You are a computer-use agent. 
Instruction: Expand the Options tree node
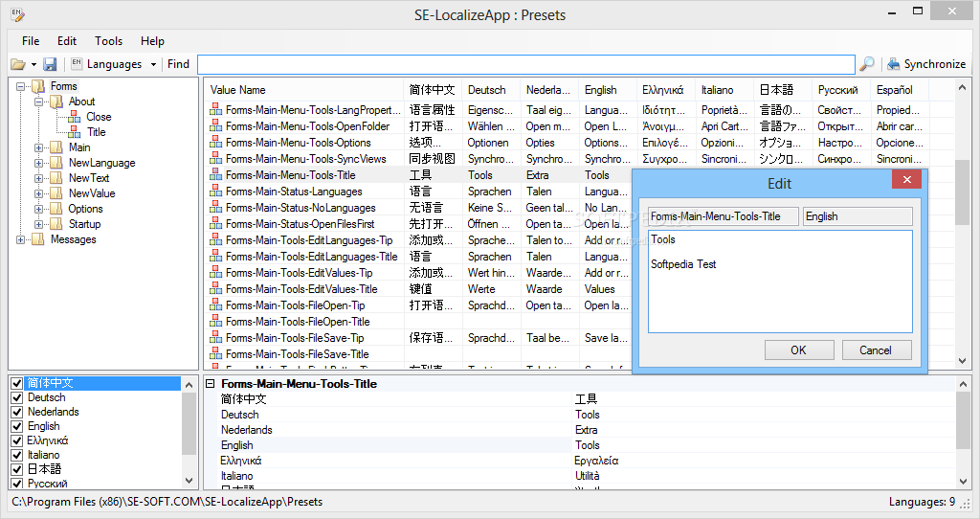coord(38,209)
